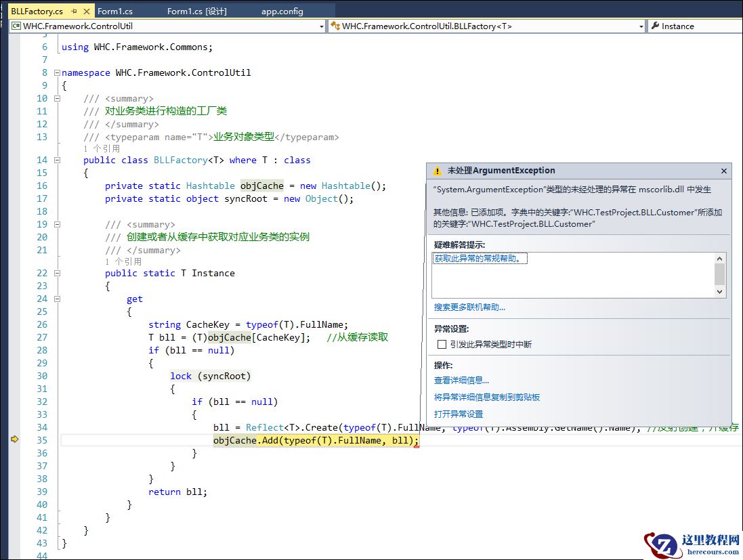Click the scroll-up arrow in troubleshooting tips list
This screenshot has width=743, height=560.
click(720, 258)
